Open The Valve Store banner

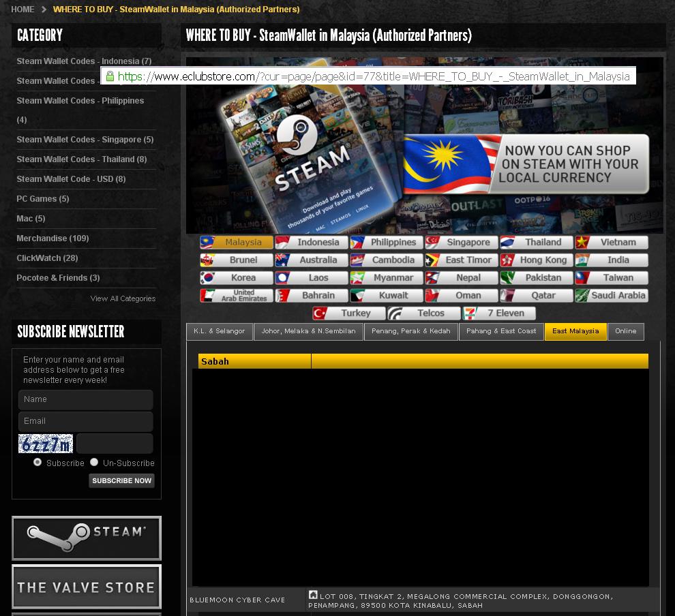[x=87, y=587]
